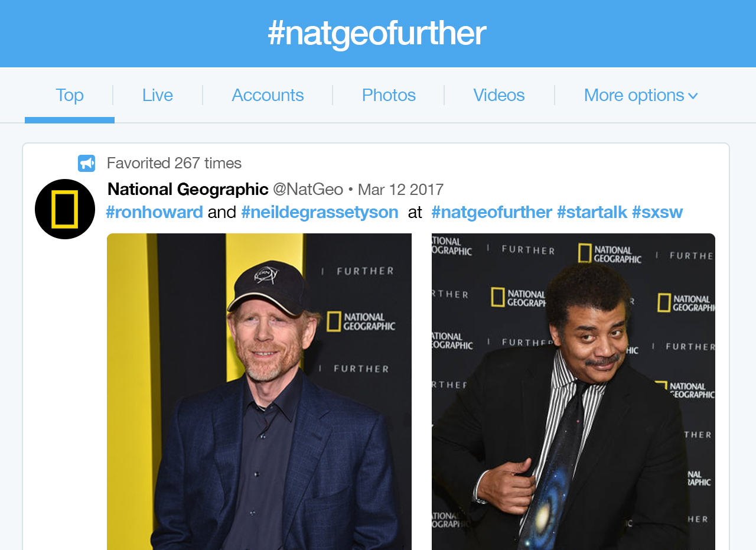This screenshot has width=756, height=550.
Task: Click the #natgeofurther hashtag in the tweet
Action: click(491, 211)
